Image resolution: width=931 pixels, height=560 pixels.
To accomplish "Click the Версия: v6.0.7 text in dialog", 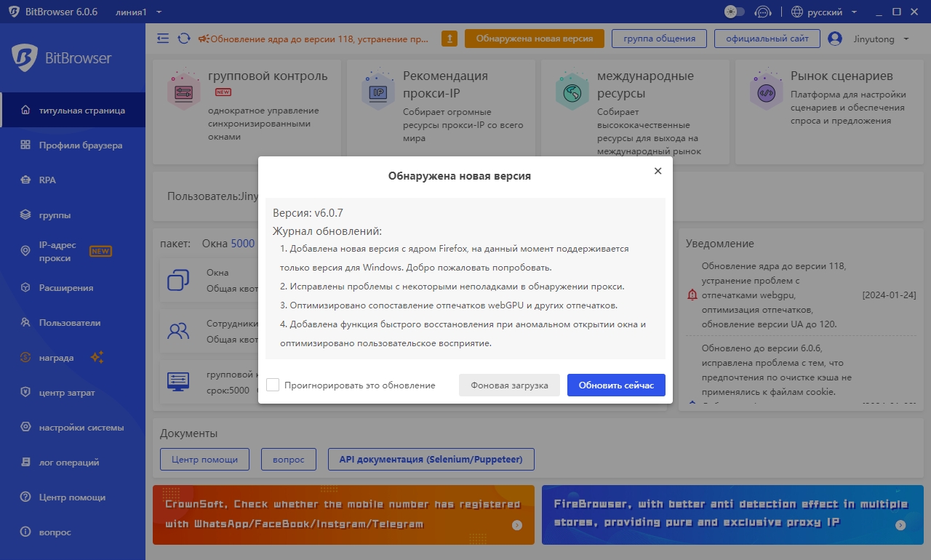I will 308,213.
